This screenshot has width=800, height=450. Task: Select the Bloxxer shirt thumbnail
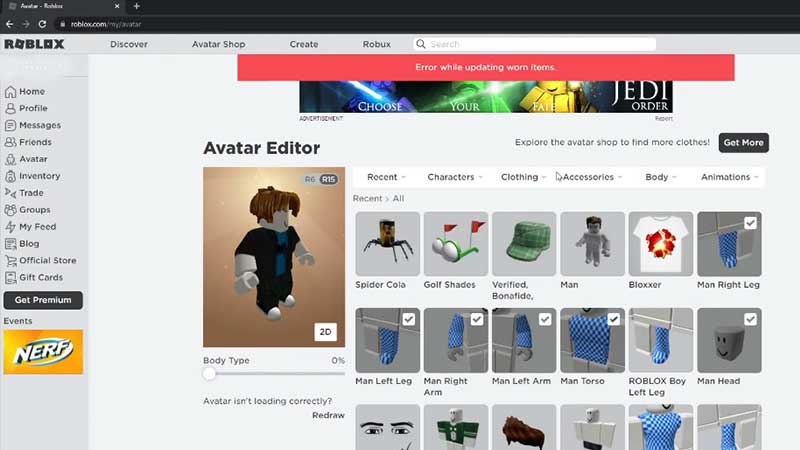click(x=661, y=244)
